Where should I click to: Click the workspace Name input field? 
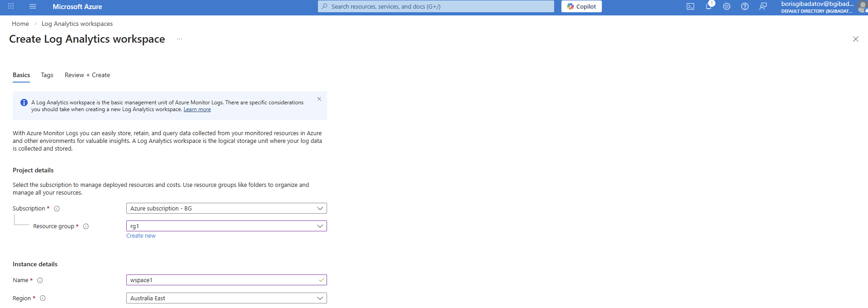pos(223,280)
